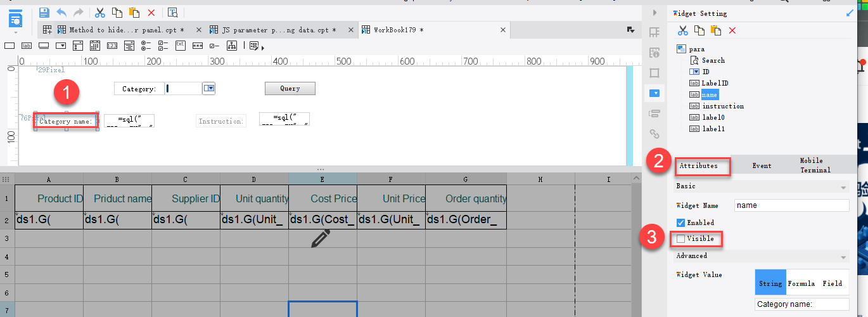This screenshot has height=317, width=868.
Task: Collapse the Basic section
Action: click(x=843, y=187)
